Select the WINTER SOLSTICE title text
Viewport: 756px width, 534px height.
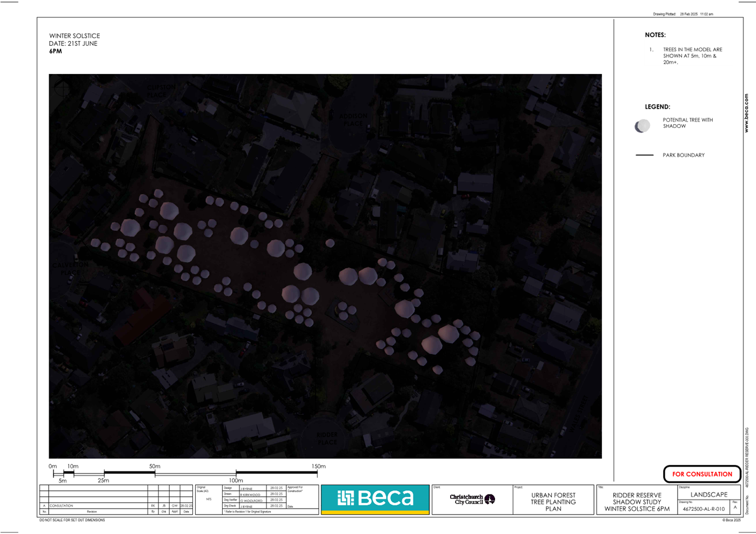[x=74, y=36]
